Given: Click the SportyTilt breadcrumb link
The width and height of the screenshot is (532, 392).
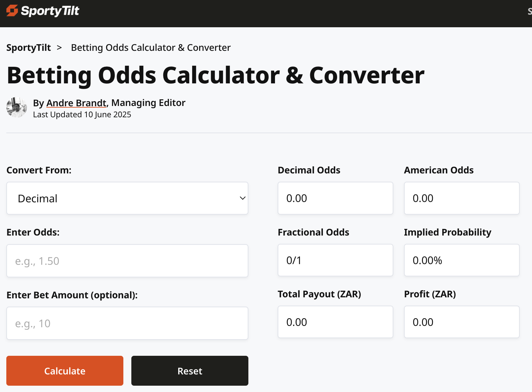Looking at the screenshot, I should (29, 48).
